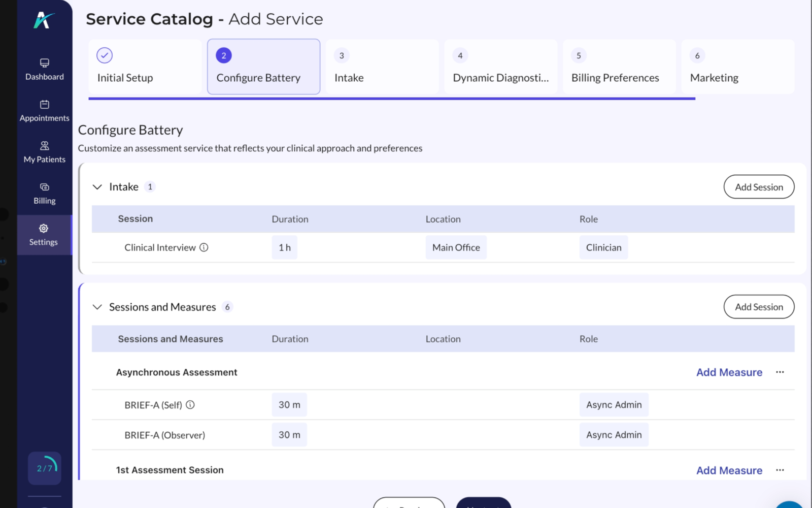Click the BRIEF-A (Self) info icon
This screenshot has width=812, height=508.
[190, 405]
